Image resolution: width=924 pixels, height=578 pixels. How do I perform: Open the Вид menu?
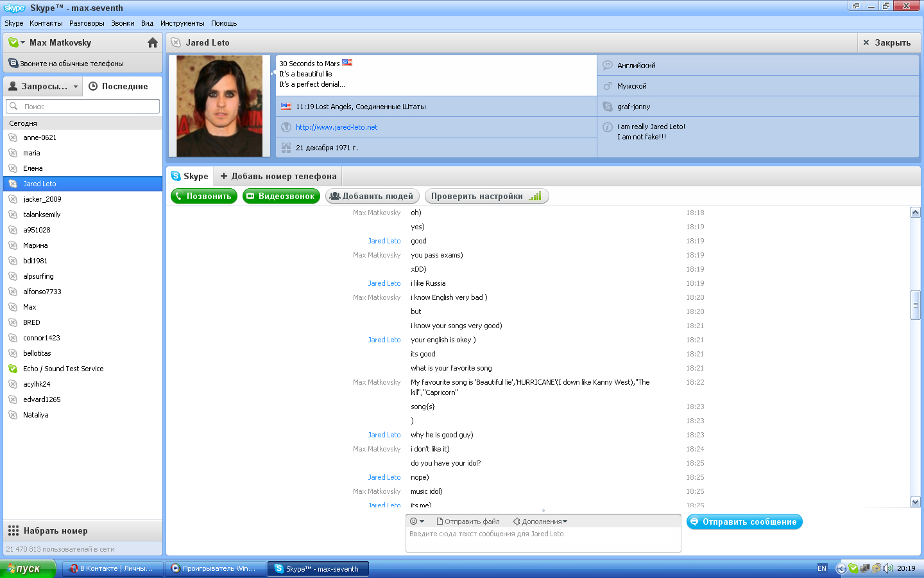[x=148, y=23]
